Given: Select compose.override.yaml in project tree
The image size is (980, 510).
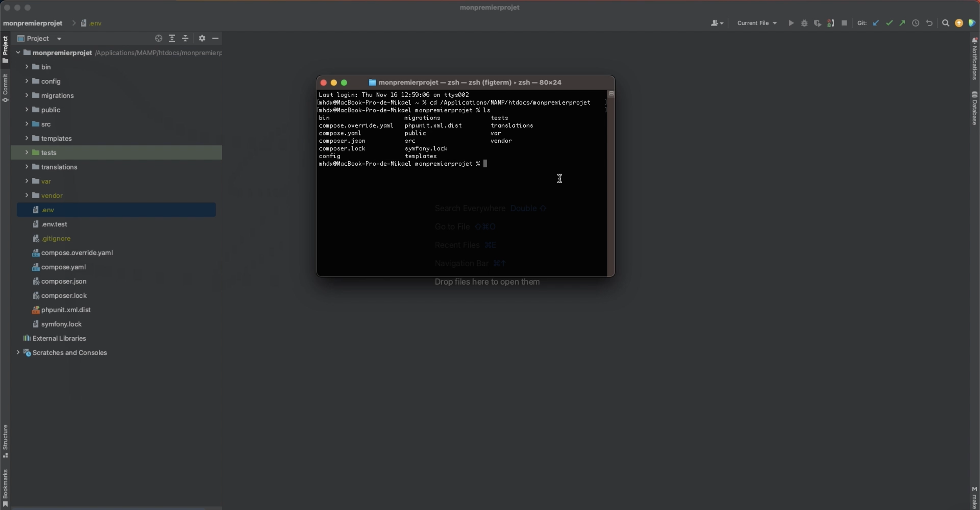Looking at the screenshot, I should click(x=77, y=253).
